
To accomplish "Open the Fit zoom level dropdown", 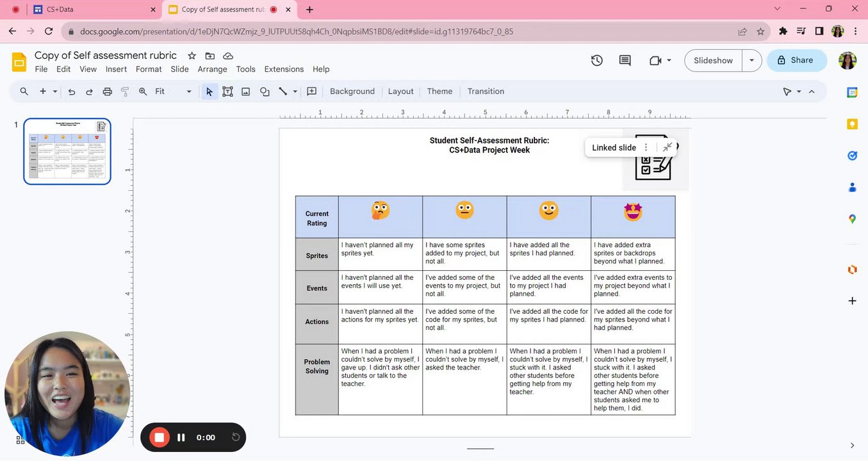I will 173,92.
